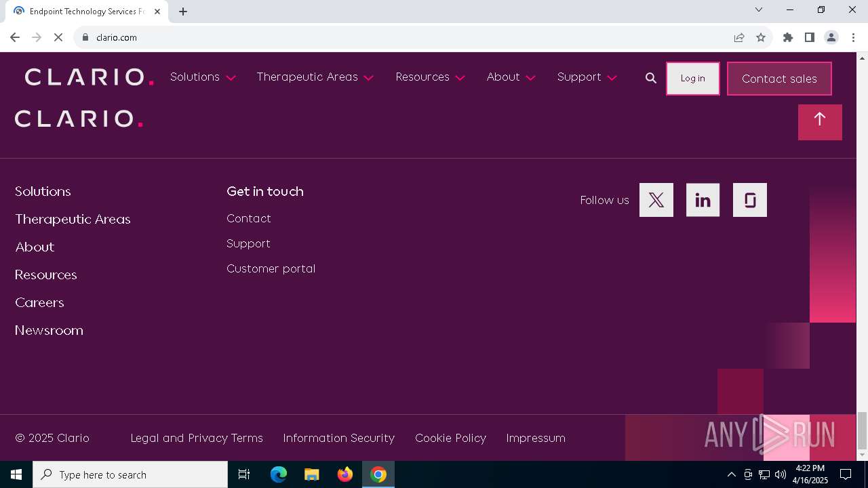Click the Log in button
Viewport: 868px width, 488px height.
tap(692, 79)
